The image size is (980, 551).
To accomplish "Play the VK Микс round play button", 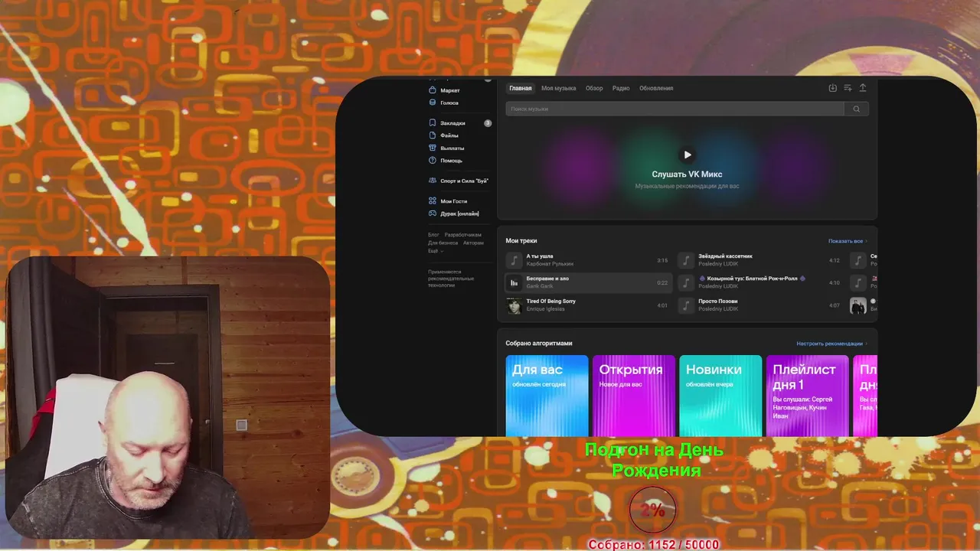I will coord(687,155).
